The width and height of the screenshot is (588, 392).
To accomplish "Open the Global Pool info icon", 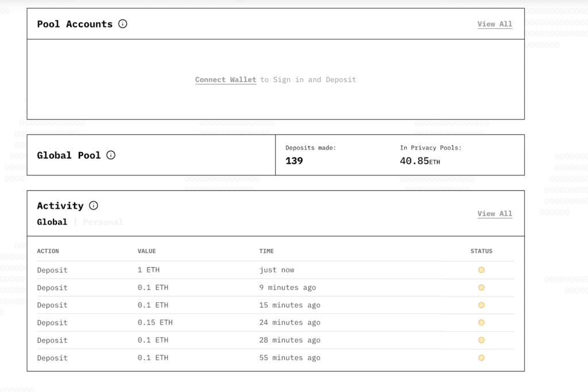I will (111, 155).
